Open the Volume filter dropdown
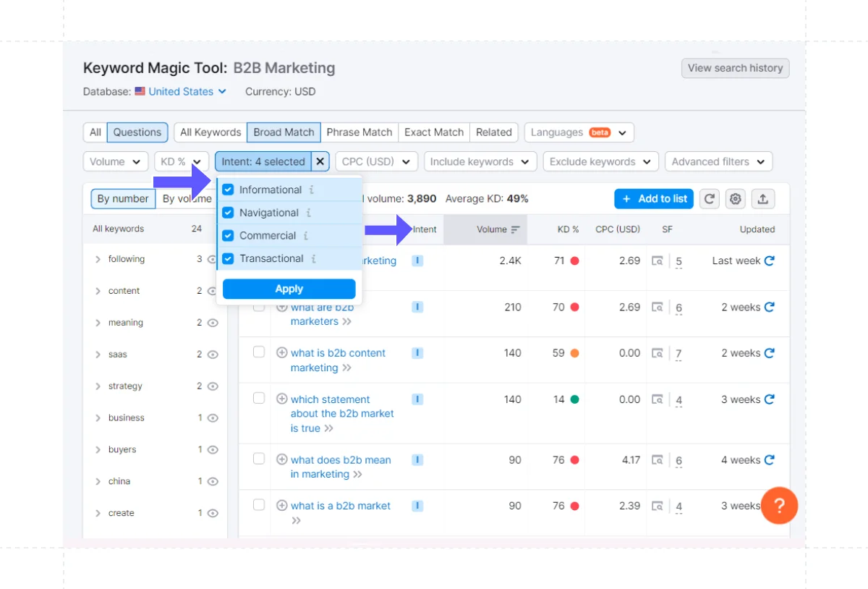Viewport: 868px width, 589px height. coord(115,161)
